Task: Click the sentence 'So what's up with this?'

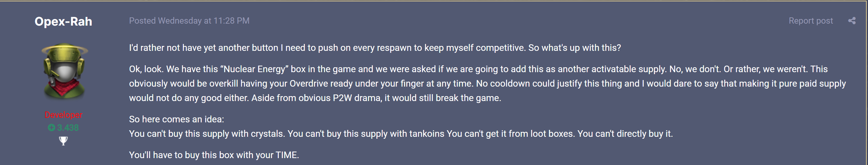Action: [574, 48]
